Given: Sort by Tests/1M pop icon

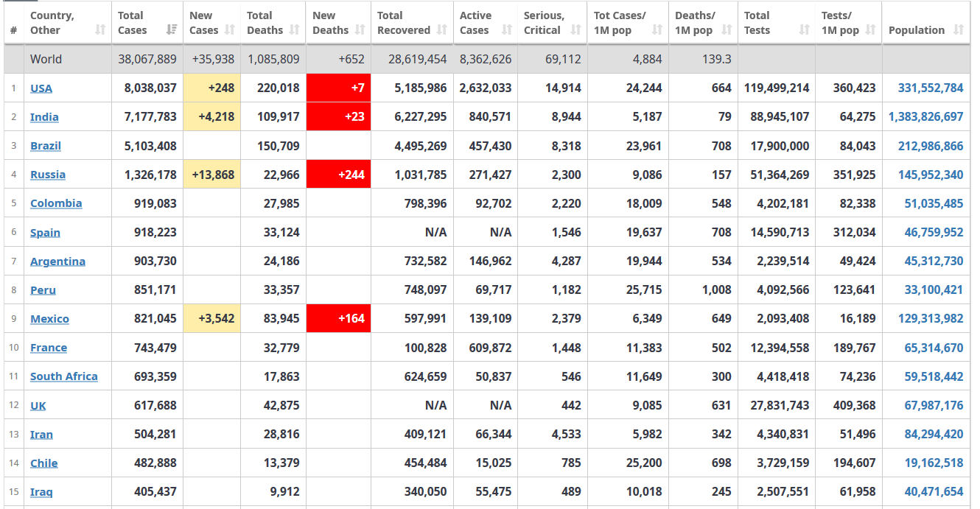Looking at the screenshot, I should point(871,30).
